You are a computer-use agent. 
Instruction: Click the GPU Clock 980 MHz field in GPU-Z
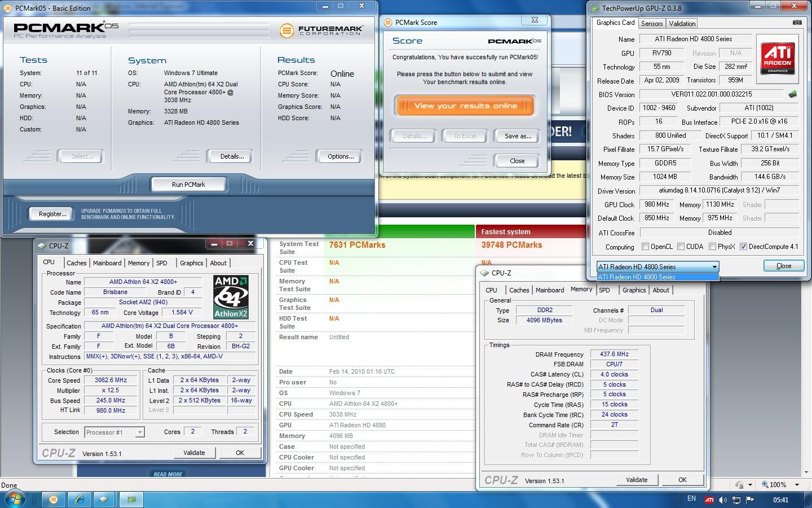(x=657, y=204)
